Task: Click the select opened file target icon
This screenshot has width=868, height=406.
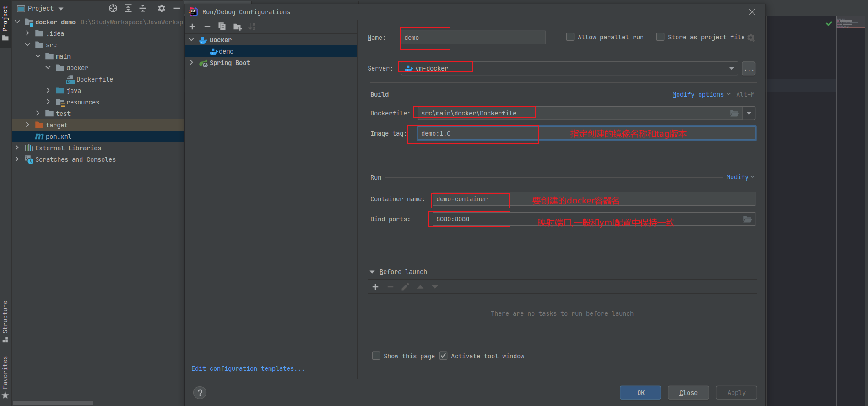Action: pos(113,8)
